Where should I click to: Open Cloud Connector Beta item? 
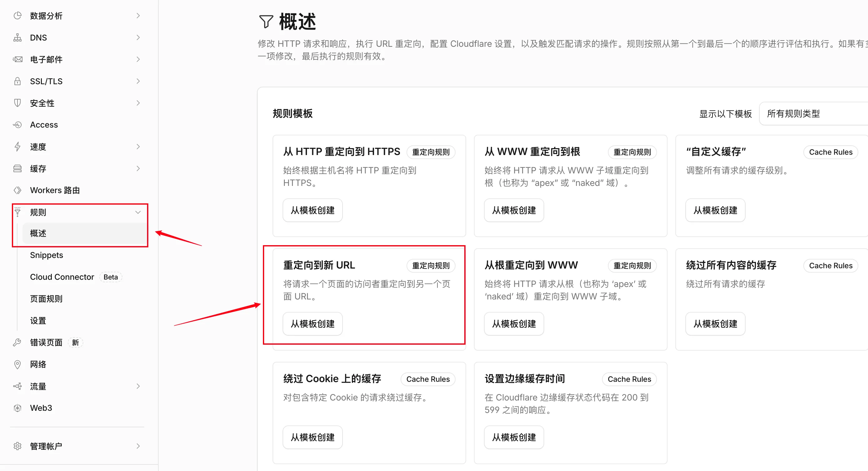[x=76, y=277]
